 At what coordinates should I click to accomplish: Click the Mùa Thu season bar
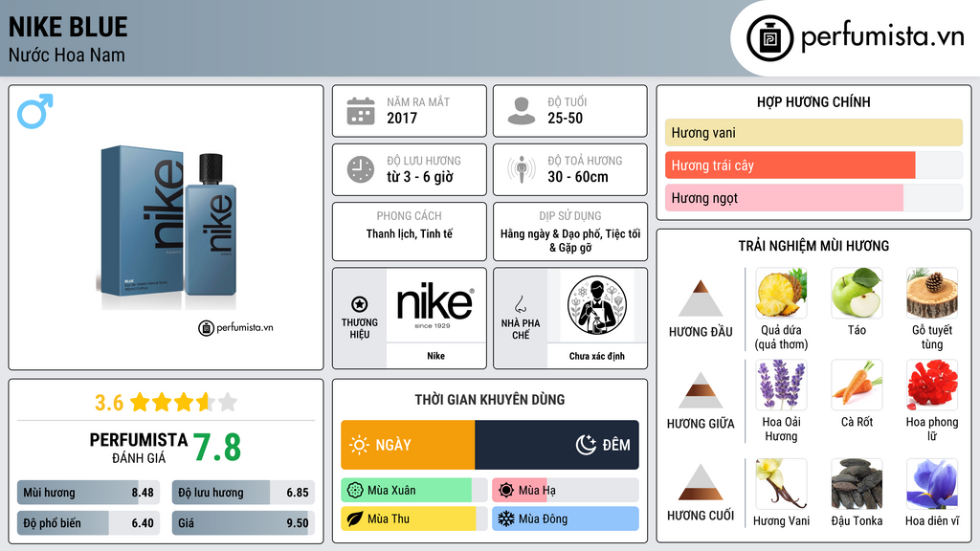tap(414, 519)
